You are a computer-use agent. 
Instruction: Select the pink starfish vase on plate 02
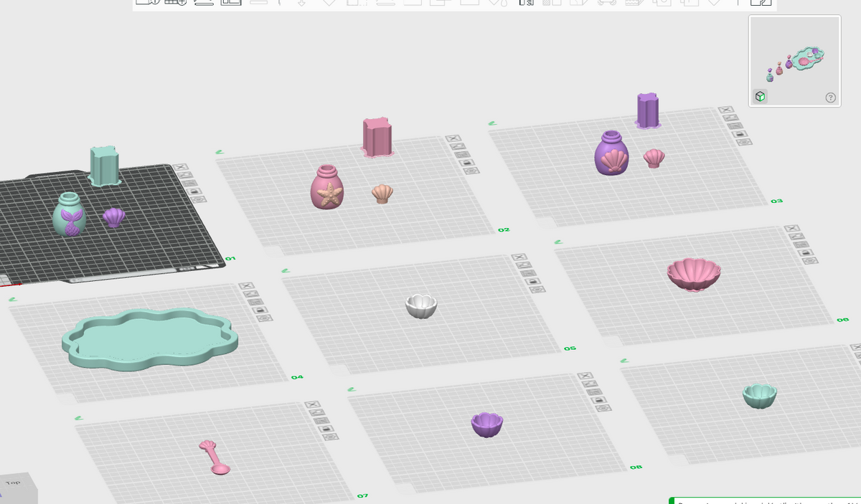(x=326, y=186)
